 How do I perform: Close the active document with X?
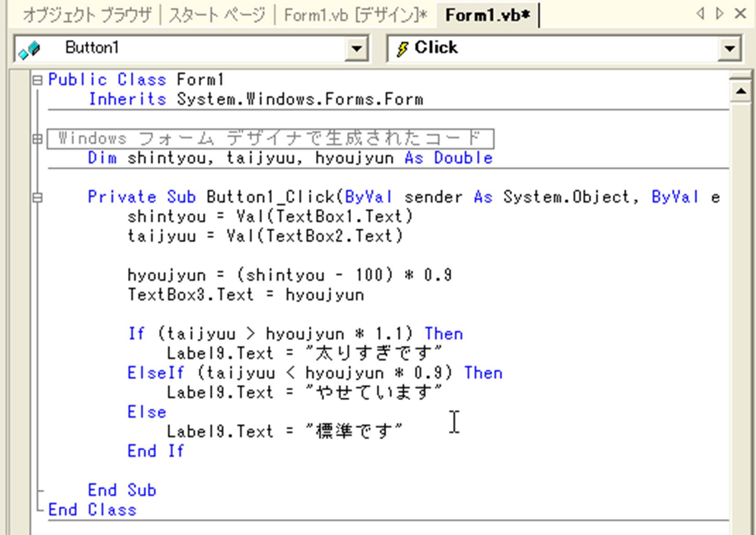741,14
